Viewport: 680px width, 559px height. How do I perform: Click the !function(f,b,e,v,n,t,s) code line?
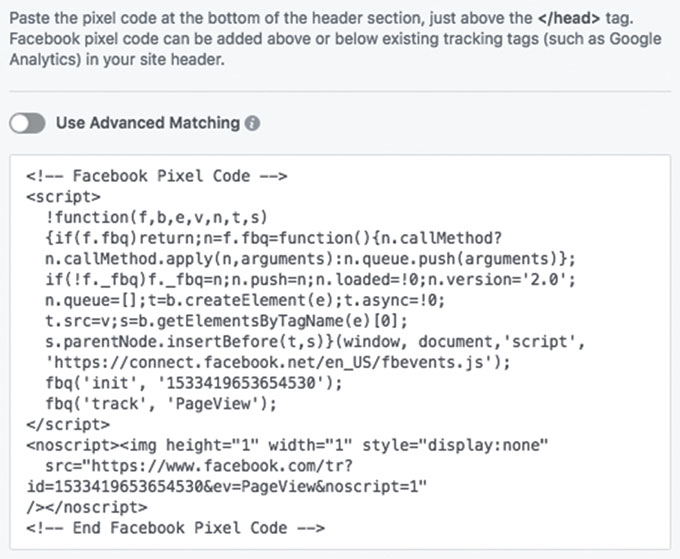pos(157,217)
